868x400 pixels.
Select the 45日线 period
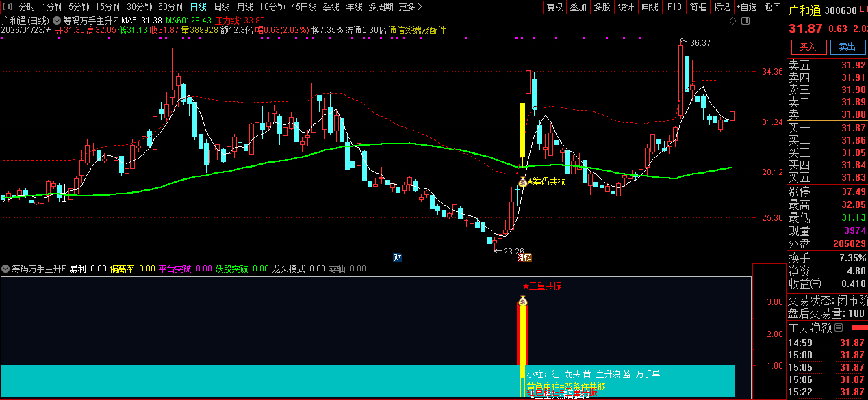304,7
